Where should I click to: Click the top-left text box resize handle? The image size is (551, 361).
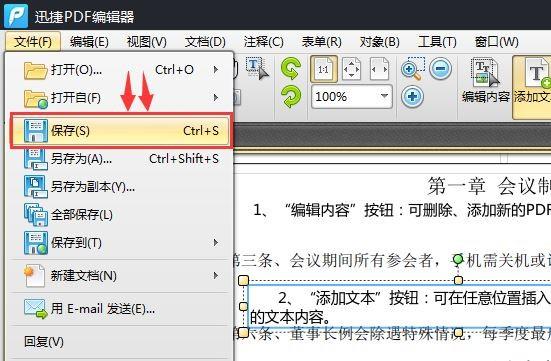244,280
